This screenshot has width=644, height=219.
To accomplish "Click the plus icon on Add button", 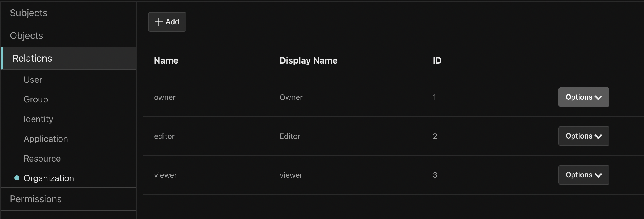I will point(159,22).
